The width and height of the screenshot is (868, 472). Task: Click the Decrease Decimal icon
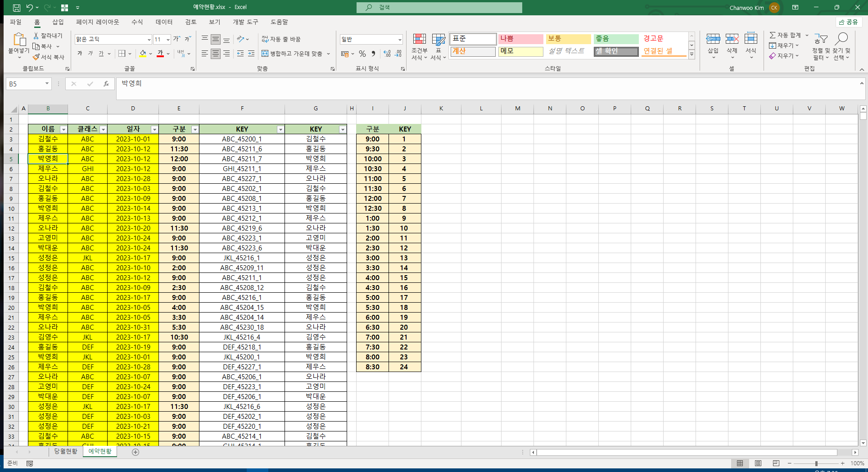pos(398,54)
